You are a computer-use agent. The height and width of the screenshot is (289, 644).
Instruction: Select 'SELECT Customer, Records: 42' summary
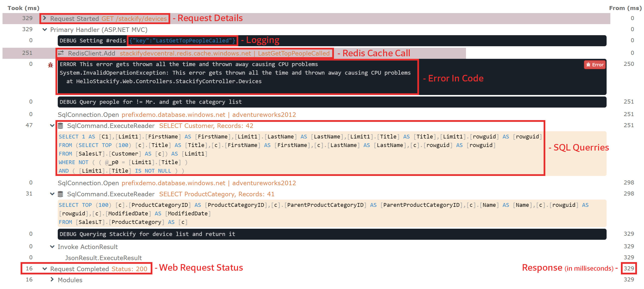pos(206,126)
